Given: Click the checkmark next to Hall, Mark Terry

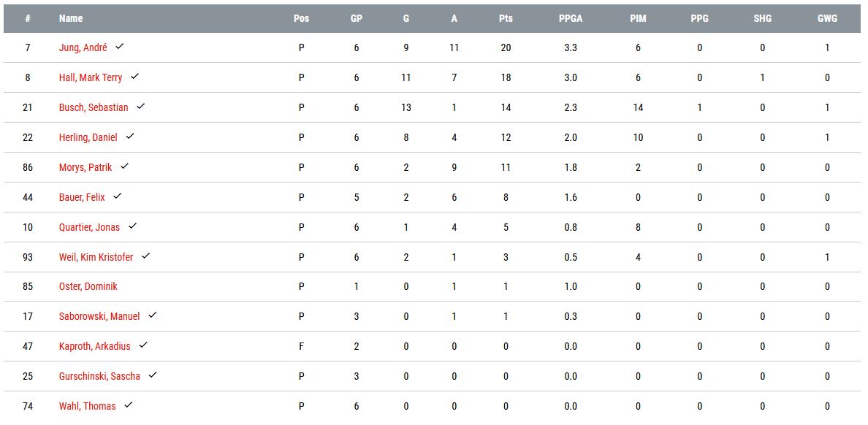Looking at the screenshot, I should tap(135, 77).
